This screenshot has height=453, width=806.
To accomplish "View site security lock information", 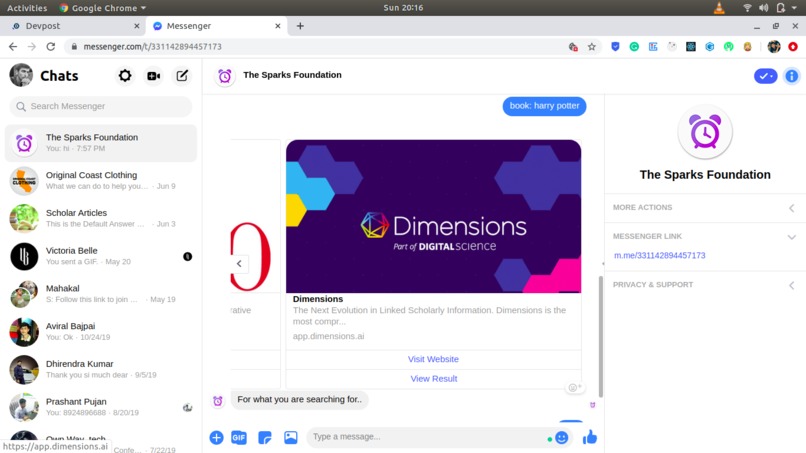I will pos(74,47).
